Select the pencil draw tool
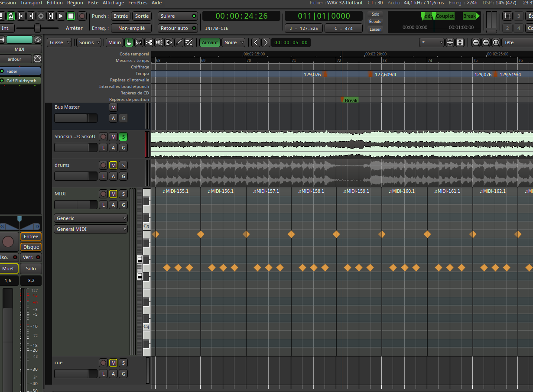The height and width of the screenshot is (392, 533). [179, 42]
